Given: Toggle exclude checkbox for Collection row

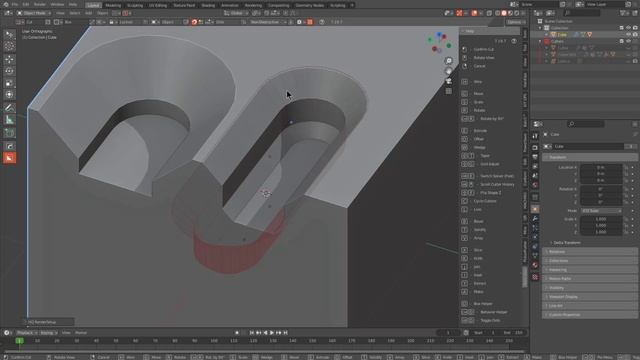Looking at the screenshot, I should pyautogui.click(x=622, y=28).
